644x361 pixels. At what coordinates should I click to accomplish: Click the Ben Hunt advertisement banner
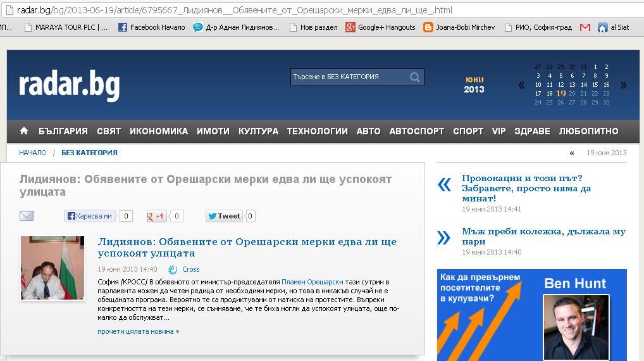[532, 315]
